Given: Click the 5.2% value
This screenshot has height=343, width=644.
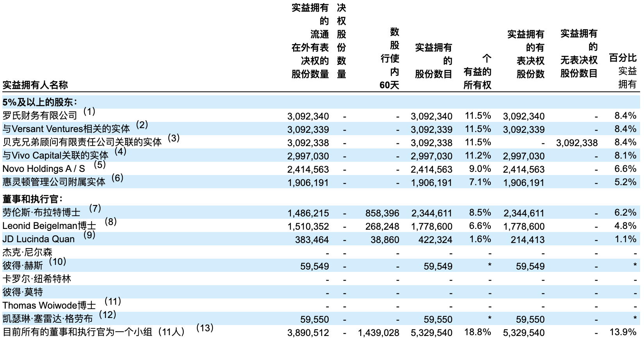Looking at the screenshot, I should [x=626, y=182].
